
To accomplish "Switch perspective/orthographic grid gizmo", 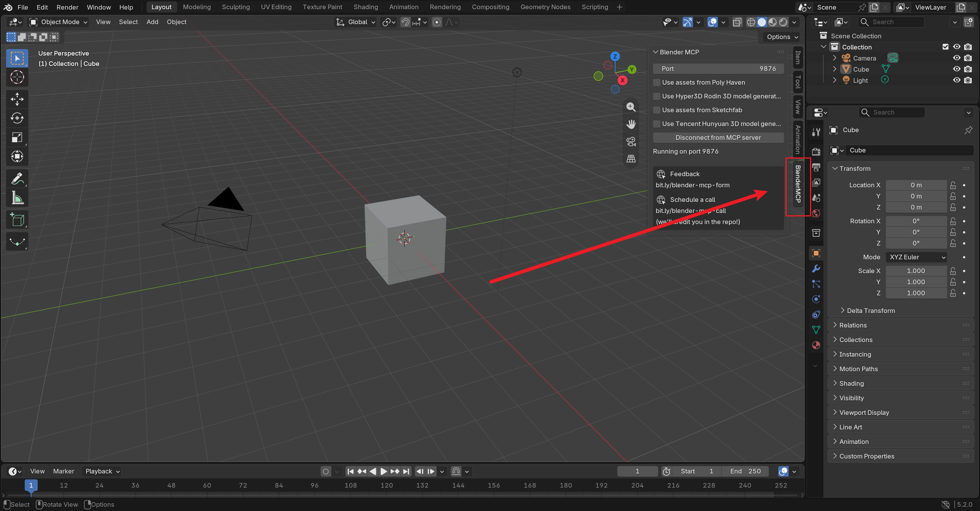I will coord(631,159).
